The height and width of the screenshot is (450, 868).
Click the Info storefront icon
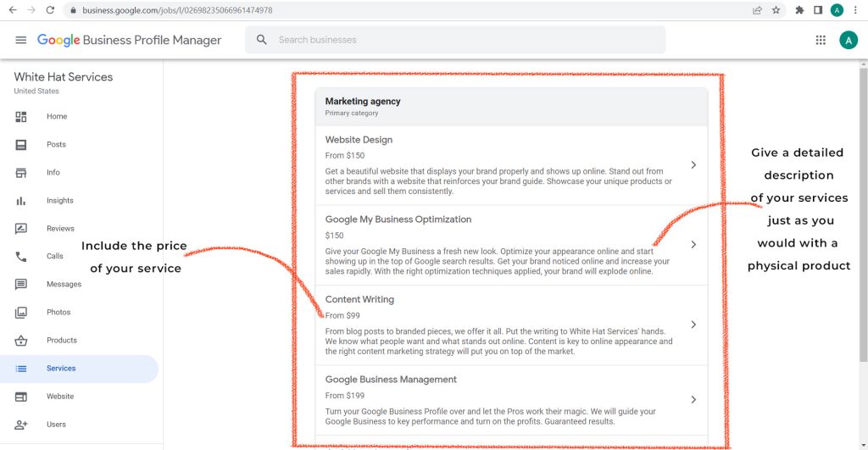pos(21,173)
